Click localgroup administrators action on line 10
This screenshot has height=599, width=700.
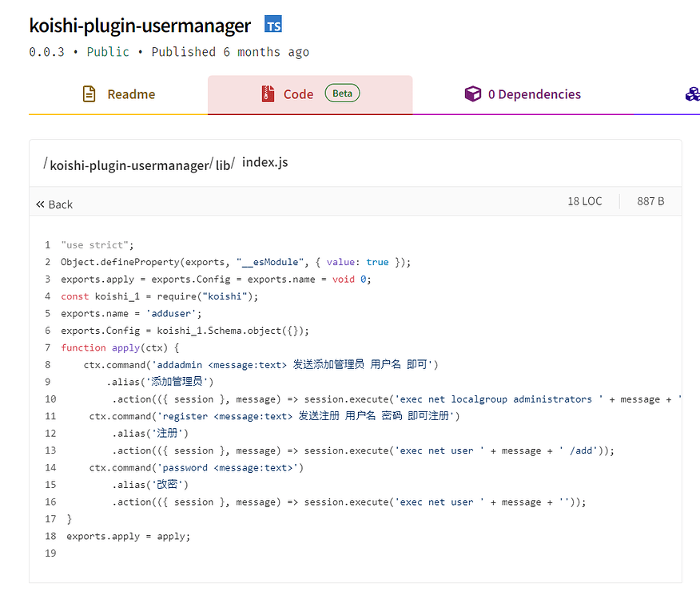(397, 399)
